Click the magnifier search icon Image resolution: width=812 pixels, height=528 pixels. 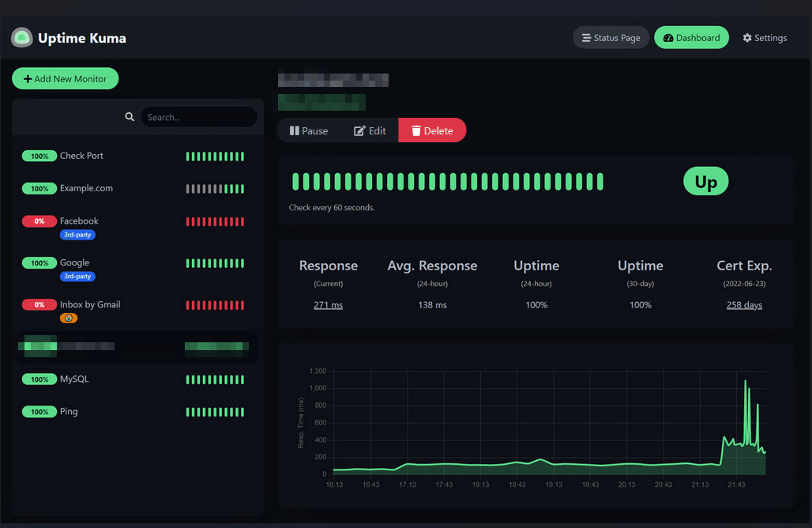130,117
